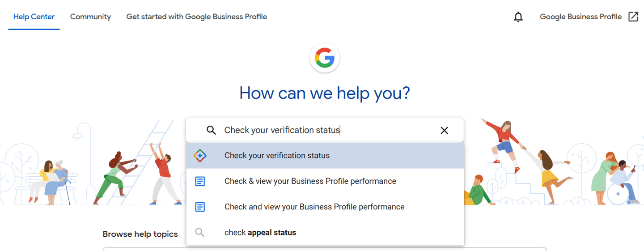Select the 'Check your verification status' suggestion
Screen dimensions: 644x251
[x=277, y=156]
